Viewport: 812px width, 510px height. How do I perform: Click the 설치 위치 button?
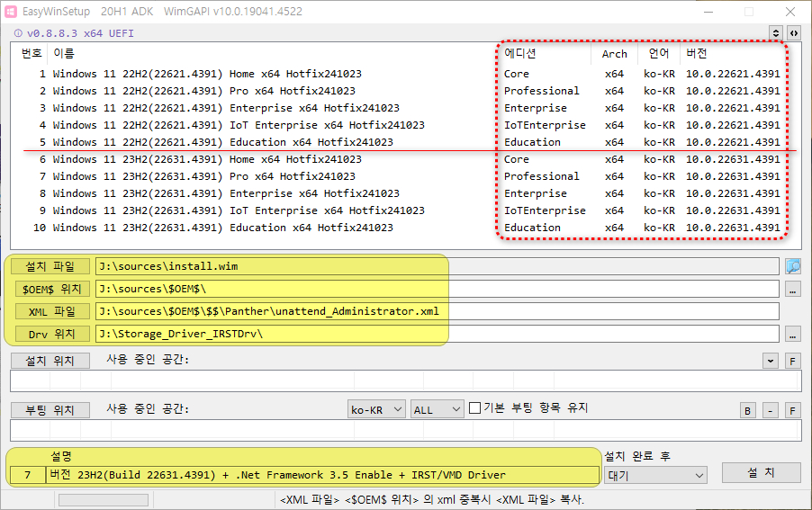[50, 361]
